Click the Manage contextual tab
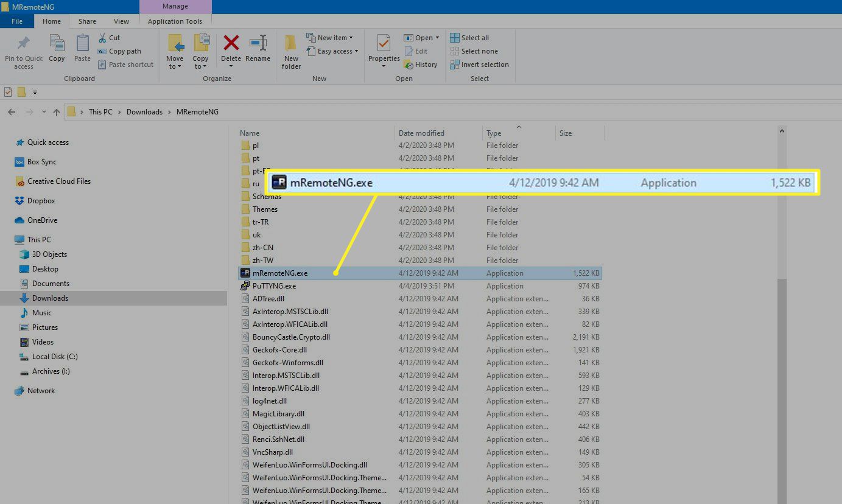 (x=175, y=7)
